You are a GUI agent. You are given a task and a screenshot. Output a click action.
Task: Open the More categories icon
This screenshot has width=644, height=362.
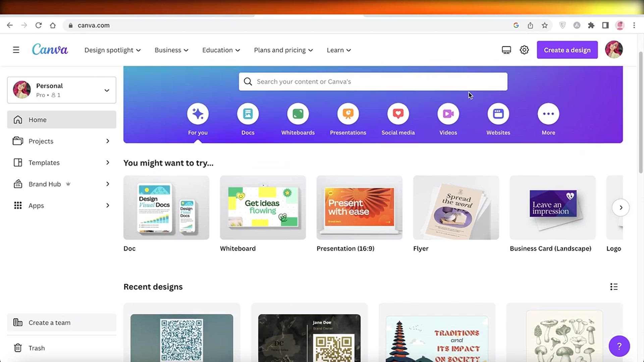tap(548, 114)
